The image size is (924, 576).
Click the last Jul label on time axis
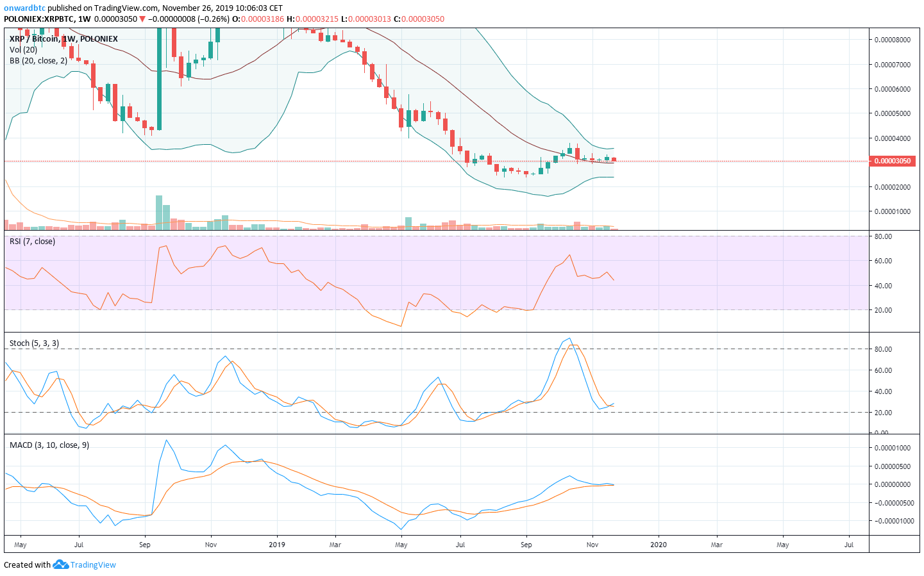[x=849, y=545]
